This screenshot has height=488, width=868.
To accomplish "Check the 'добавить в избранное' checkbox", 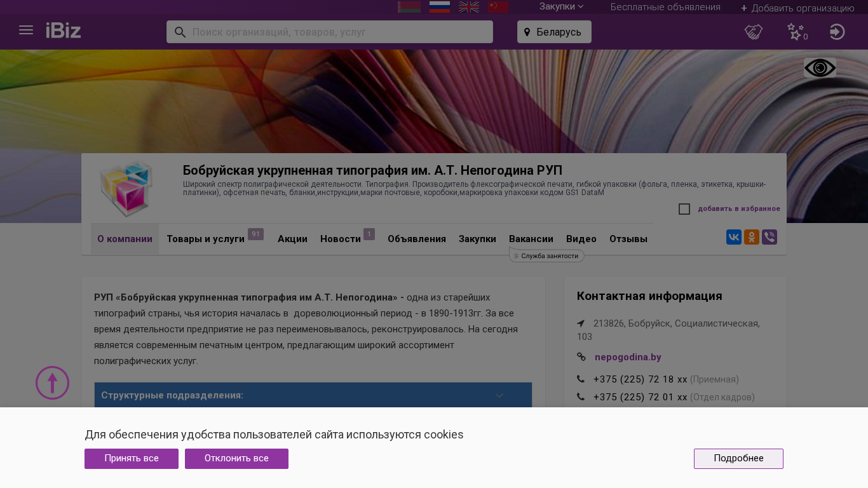I will pyautogui.click(x=684, y=209).
